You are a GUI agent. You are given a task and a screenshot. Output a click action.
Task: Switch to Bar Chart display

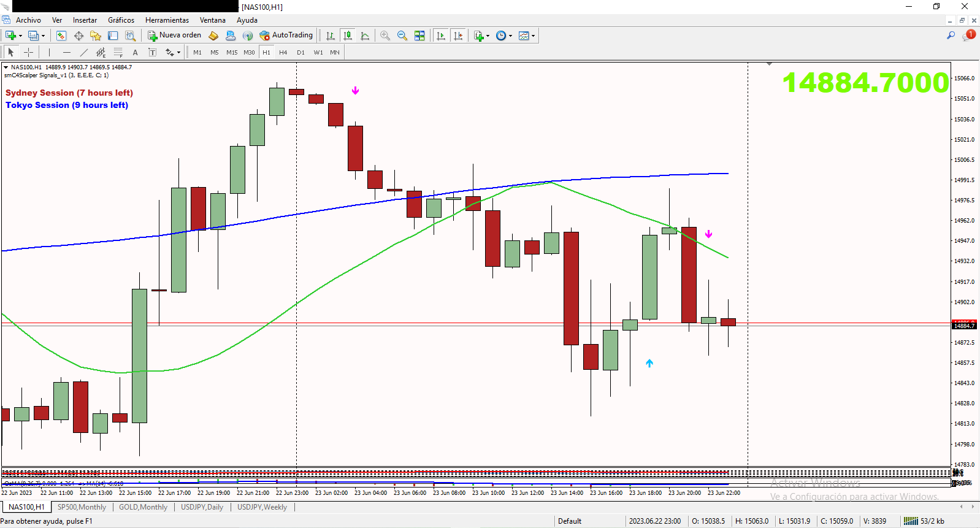331,36
